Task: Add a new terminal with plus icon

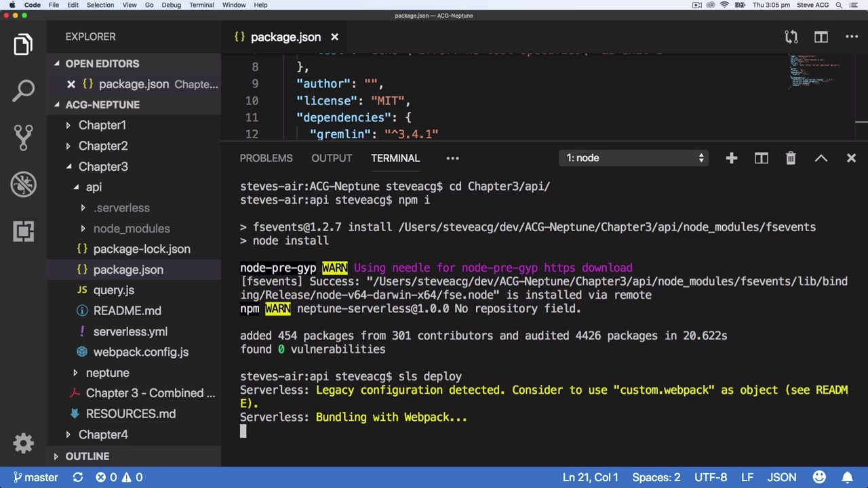Action: 731,158
